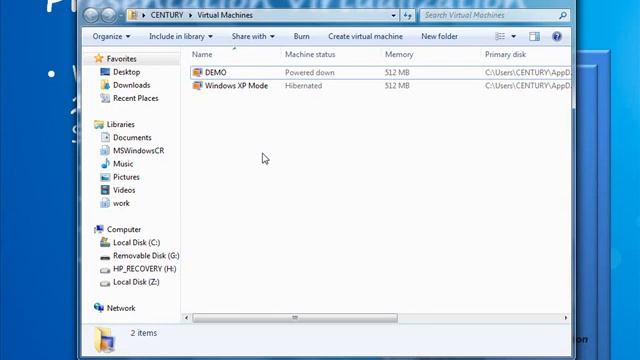Click the New folder button
Screen dimensions: 640x360
tap(440, 36)
